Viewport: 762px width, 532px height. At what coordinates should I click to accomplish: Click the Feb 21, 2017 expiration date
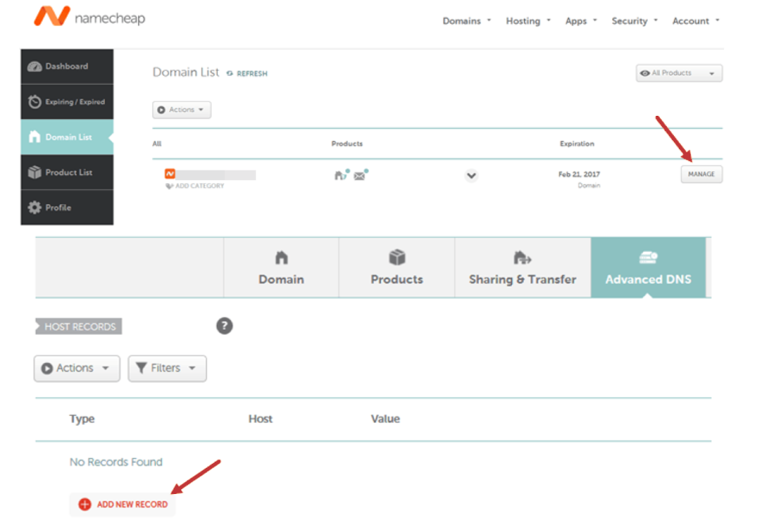(x=579, y=175)
